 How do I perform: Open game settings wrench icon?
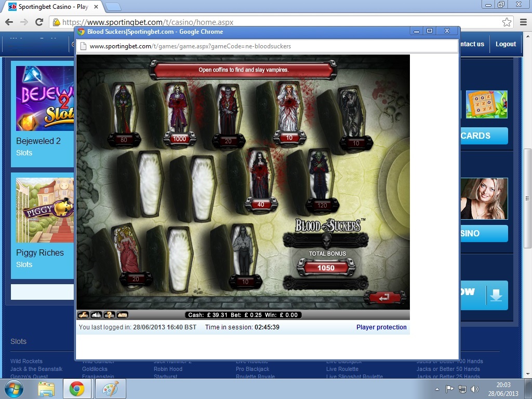point(83,315)
